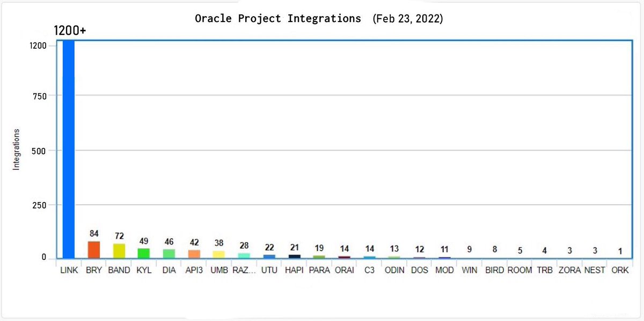Click the DIA bar in chart
Image resolution: width=644 pixels, height=321 pixels.
click(x=169, y=254)
